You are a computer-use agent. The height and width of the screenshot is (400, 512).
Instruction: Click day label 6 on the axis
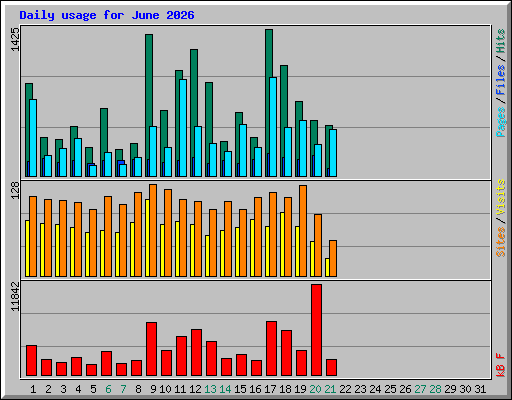[108, 389]
